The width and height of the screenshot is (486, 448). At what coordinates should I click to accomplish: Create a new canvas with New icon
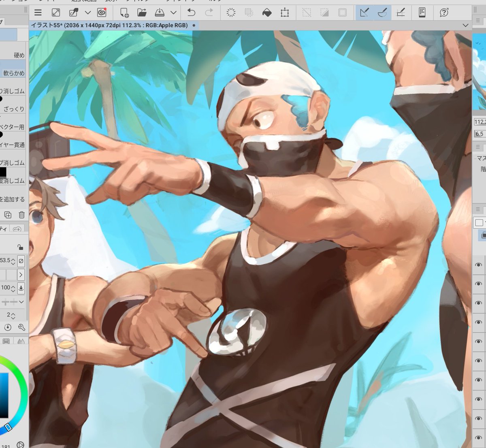(124, 13)
